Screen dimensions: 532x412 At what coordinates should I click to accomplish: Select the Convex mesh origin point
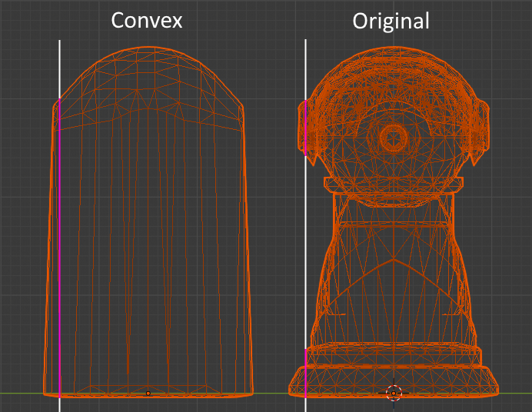(148, 393)
